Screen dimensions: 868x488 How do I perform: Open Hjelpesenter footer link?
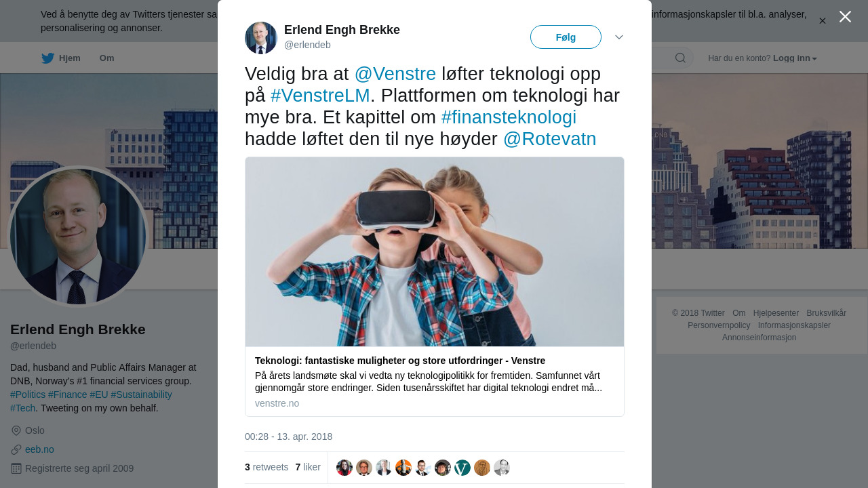(776, 313)
